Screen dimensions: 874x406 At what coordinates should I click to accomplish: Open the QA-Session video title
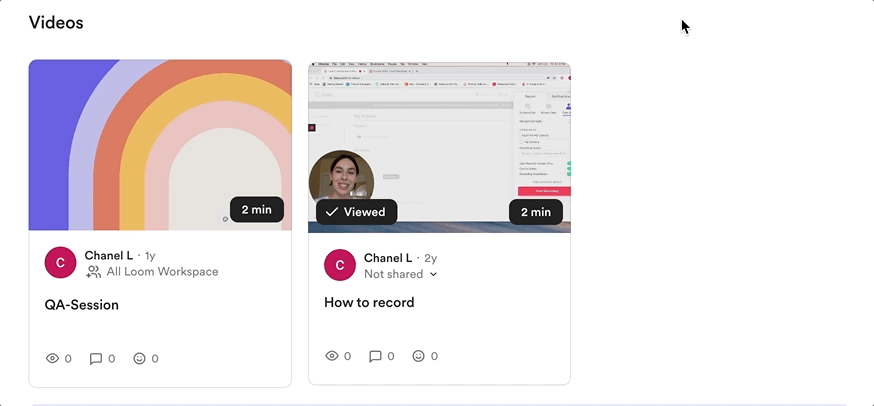tap(81, 305)
